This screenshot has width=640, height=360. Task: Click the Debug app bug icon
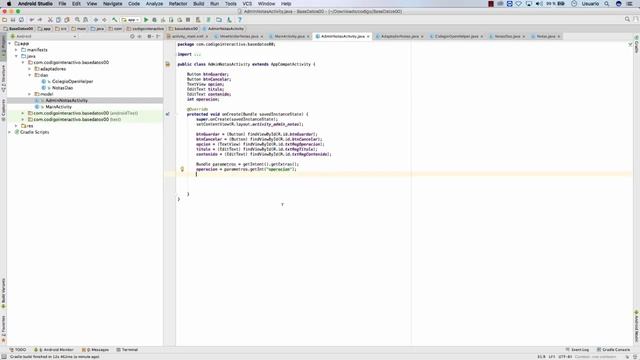point(154,20)
